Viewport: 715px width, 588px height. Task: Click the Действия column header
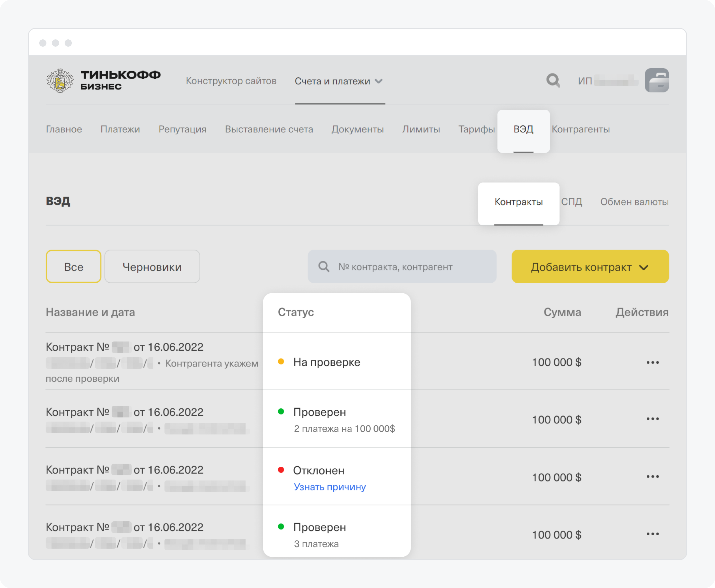click(642, 312)
